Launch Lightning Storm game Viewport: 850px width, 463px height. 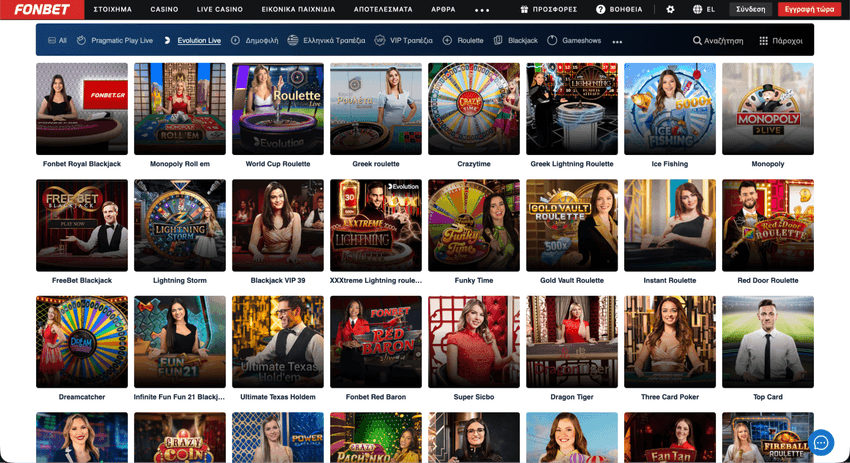pos(180,226)
